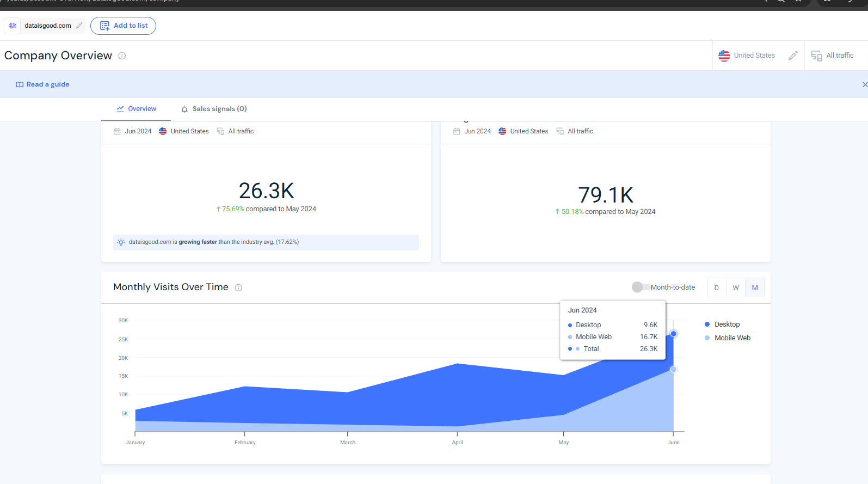Click the pencil icon beside dataisgood.com
This screenshot has height=484, width=868.
coord(79,26)
